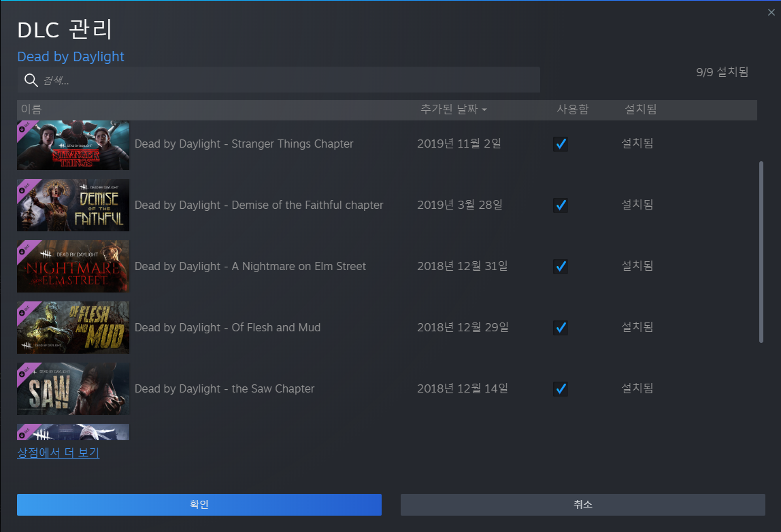This screenshot has width=781, height=532.
Task: Click the Nightmare on Elm Street thumbnail
Action: (x=73, y=267)
